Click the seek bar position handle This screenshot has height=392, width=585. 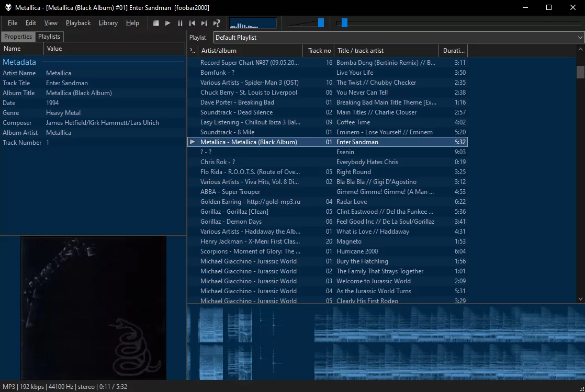tap(344, 23)
